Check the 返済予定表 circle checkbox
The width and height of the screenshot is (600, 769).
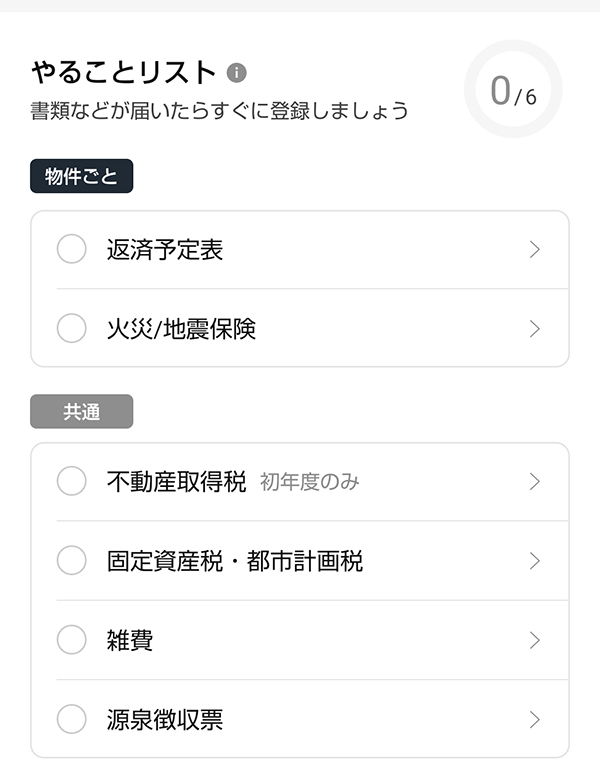click(72, 249)
